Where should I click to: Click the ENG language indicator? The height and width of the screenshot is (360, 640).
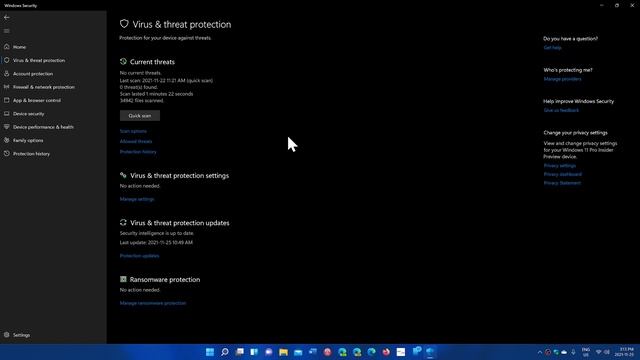point(586,352)
